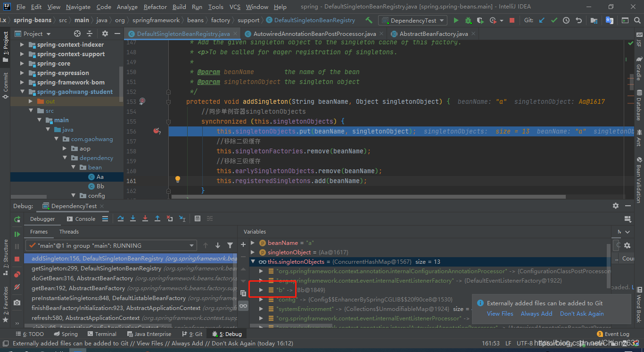
Task: Click Don't Ask Again link
Action: [x=582, y=314]
